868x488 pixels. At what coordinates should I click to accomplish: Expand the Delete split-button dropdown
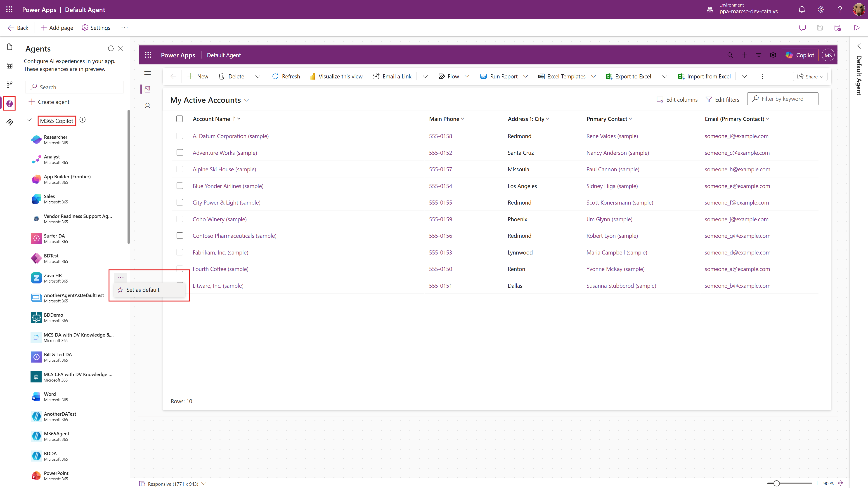click(258, 76)
